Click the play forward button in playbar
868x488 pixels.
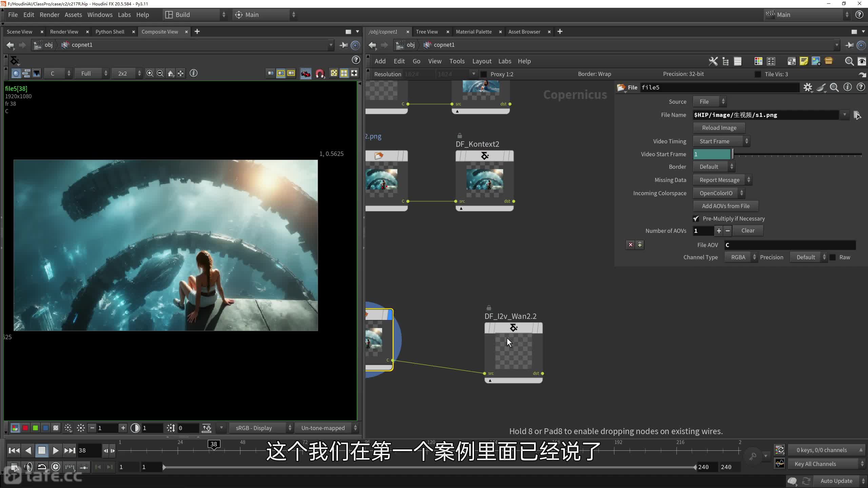(56, 450)
